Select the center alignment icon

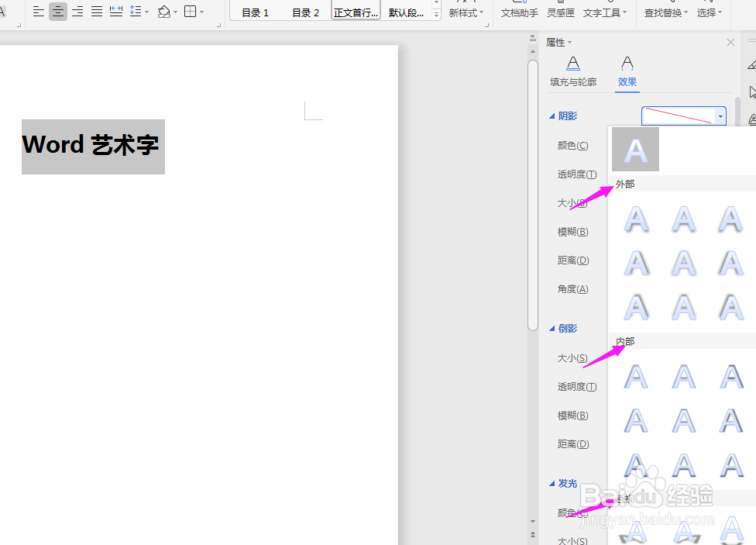[x=57, y=11]
